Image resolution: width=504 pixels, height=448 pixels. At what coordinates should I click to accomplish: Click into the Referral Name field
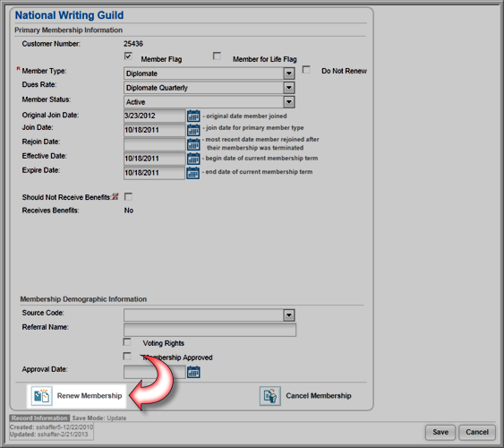(209, 330)
